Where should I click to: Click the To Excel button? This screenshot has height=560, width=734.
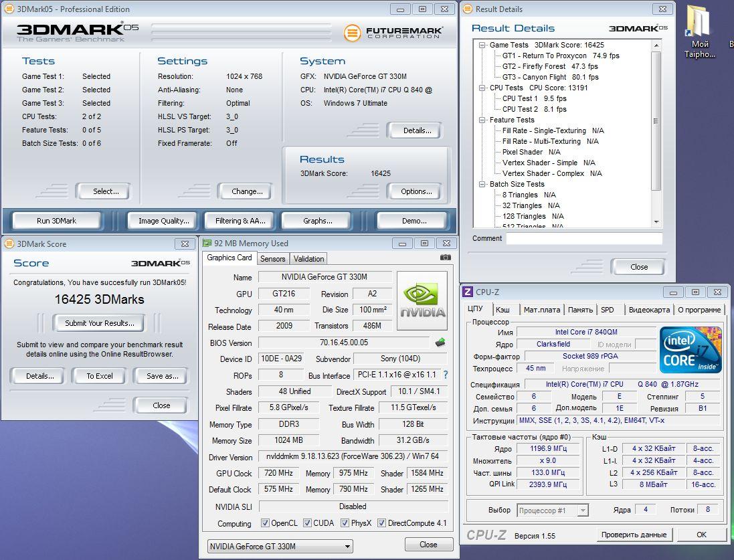point(99,375)
